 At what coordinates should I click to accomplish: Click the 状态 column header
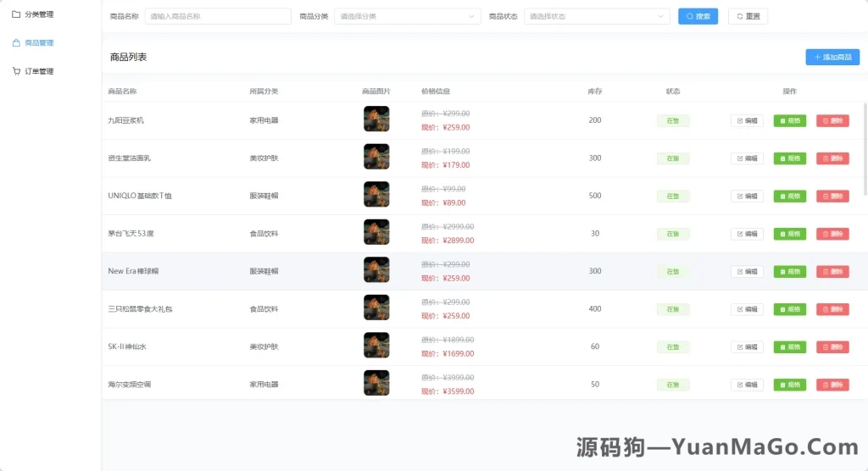[673, 91]
